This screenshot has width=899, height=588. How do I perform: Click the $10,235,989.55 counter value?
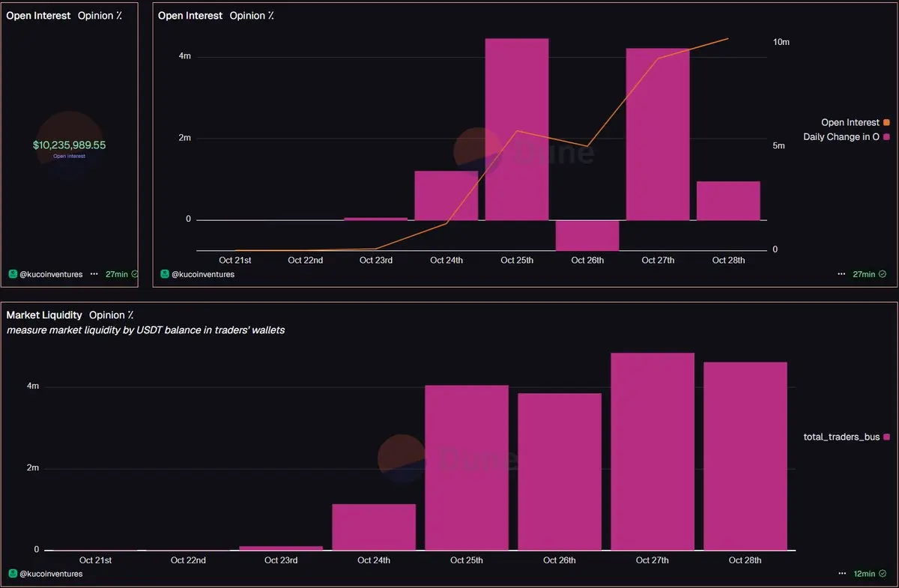click(x=69, y=145)
